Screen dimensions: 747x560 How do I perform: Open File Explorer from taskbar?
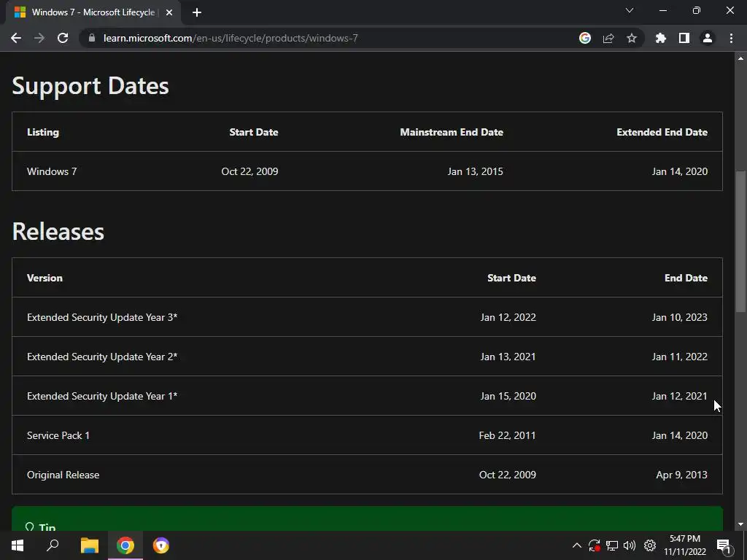pyautogui.click(x=89, y=545)
